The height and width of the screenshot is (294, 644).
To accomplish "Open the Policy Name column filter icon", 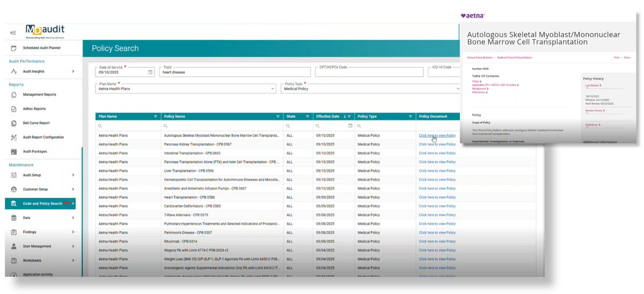I will click(278, 116).
